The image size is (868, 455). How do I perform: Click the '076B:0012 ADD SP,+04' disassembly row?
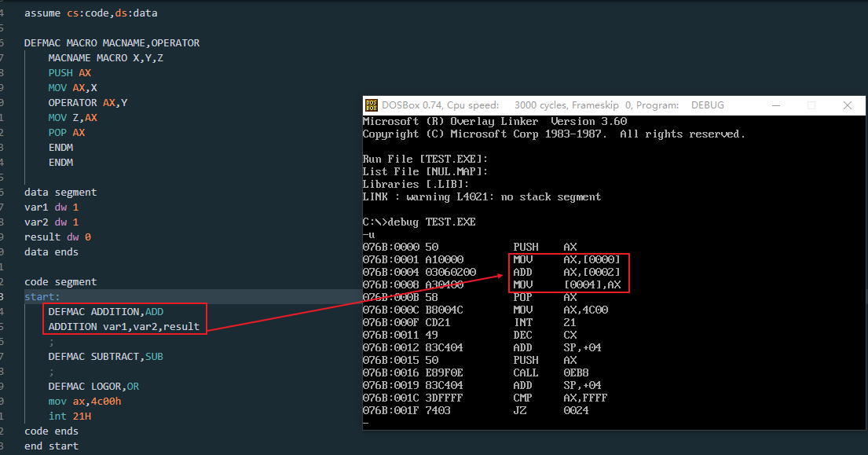[482, 347]
